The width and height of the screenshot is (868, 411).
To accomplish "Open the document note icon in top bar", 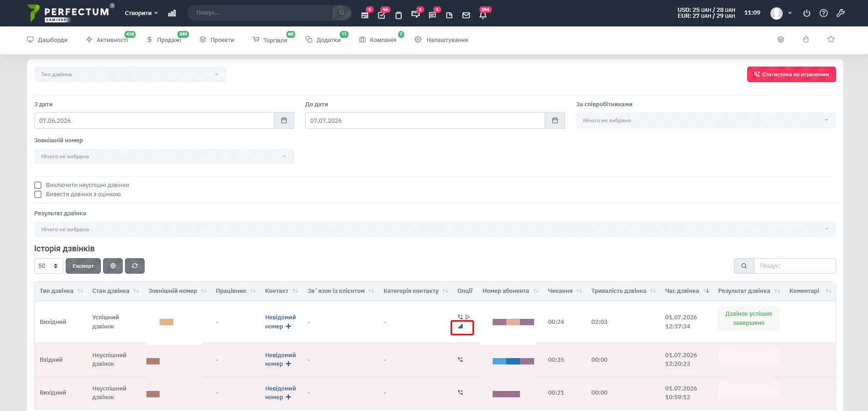I will pos(449,15).
